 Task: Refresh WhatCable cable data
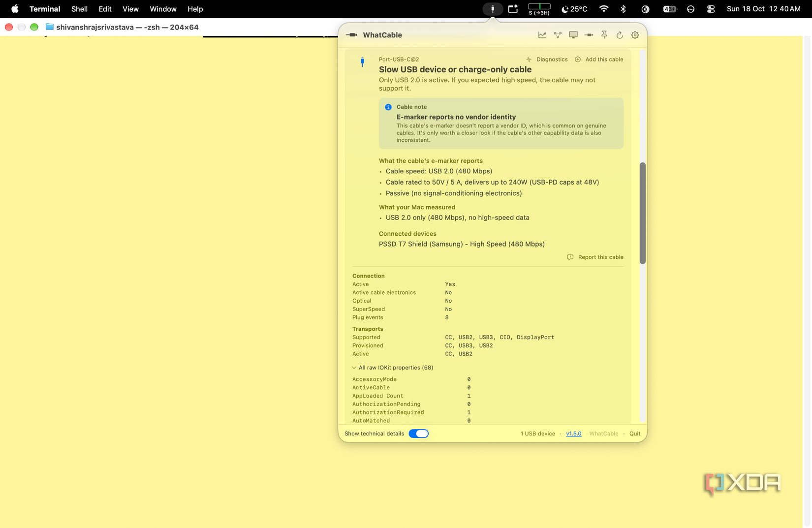click(620, 35)
